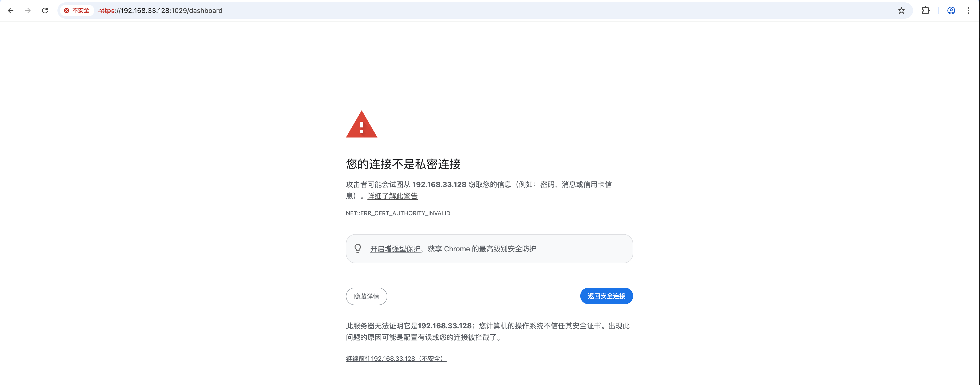
Task: Click the 开启增强型保护 link
Action: coord(395,249)
